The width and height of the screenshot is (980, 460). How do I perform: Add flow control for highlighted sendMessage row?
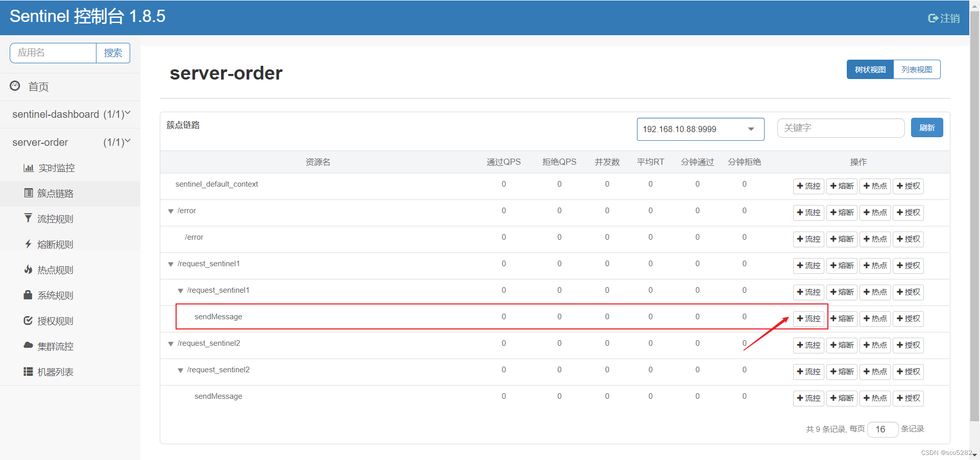point(808,319)
